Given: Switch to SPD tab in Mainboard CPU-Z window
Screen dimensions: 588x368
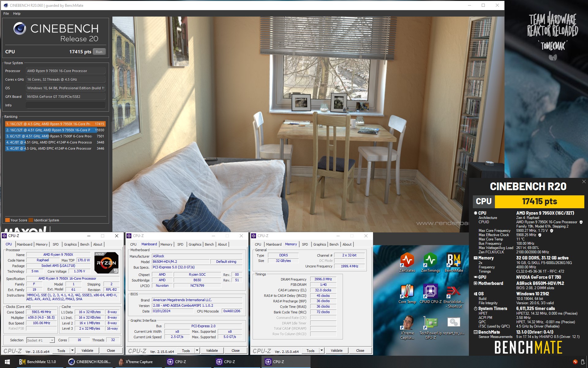Looking at the screenshot, I should pos(180,244).
